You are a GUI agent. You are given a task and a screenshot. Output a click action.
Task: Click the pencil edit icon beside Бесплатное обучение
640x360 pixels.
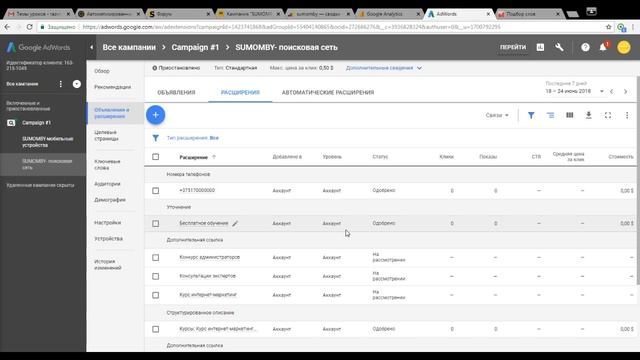235,223
